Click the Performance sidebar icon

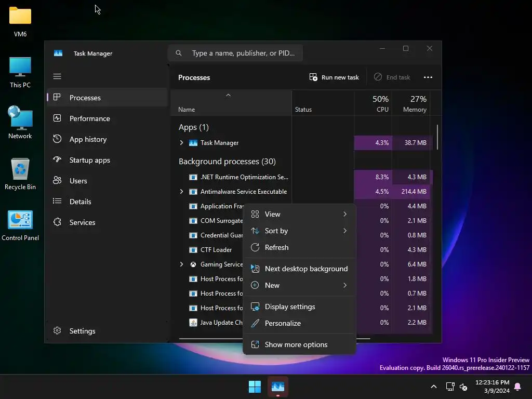coord(57,118)
